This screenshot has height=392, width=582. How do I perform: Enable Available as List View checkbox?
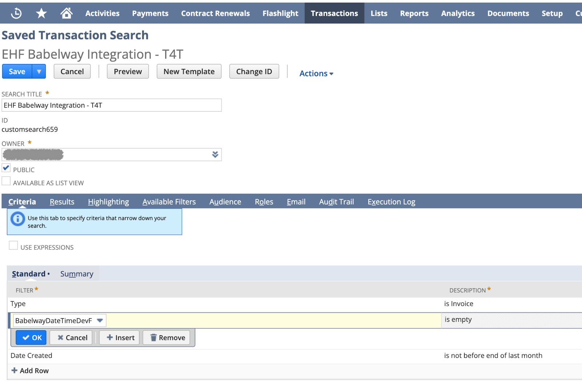tap(6, 181)
